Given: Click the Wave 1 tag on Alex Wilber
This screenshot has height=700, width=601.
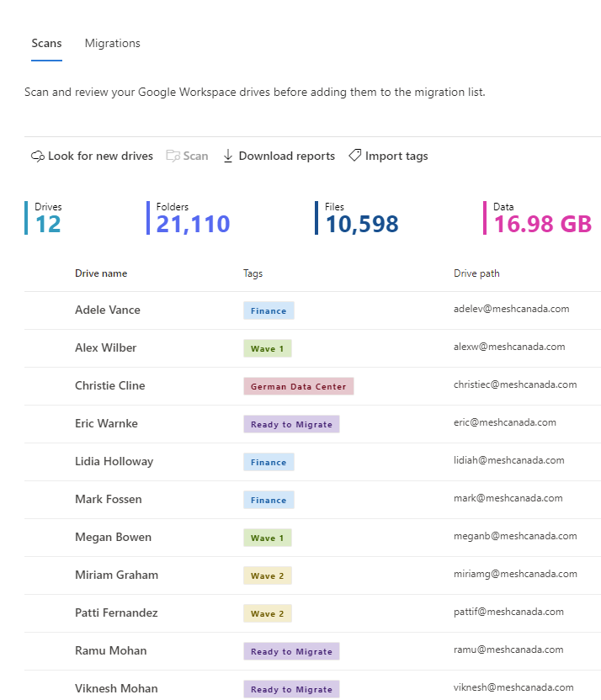Looking at the screenshot, I should tap(268, 348).
